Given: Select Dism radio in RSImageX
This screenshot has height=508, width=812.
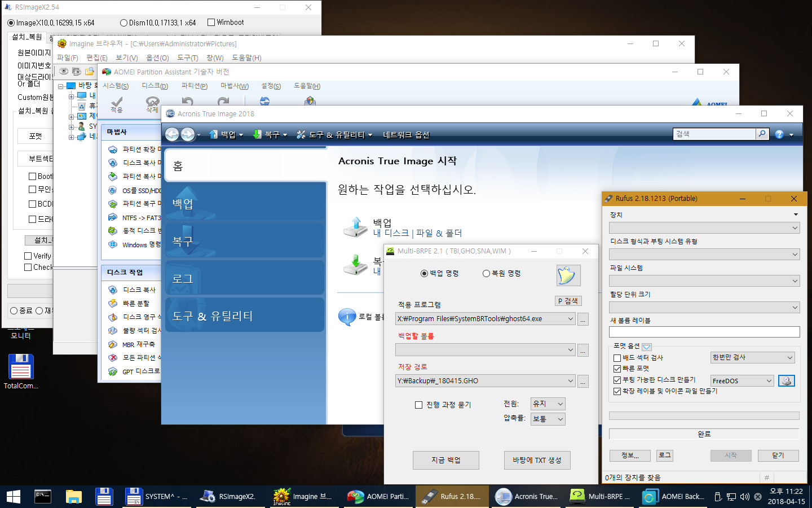Looking at the screenshot, I should tap(123, 23).
